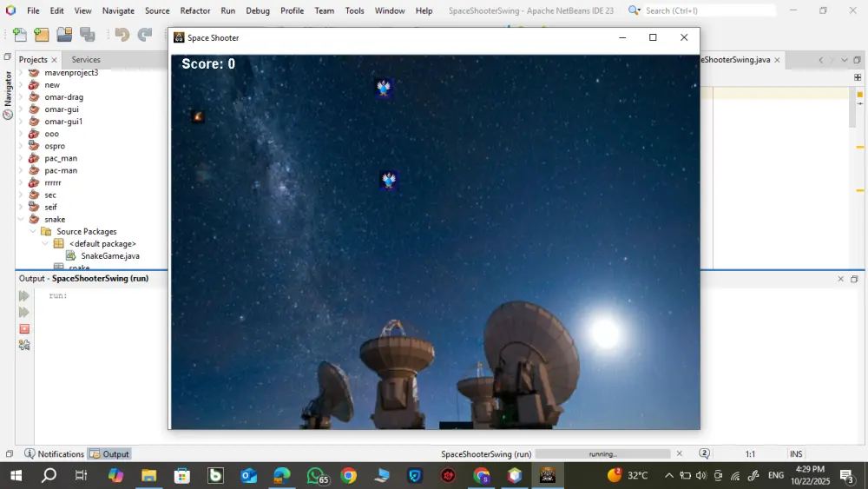Open the File menu

click(x=33, y=10)
